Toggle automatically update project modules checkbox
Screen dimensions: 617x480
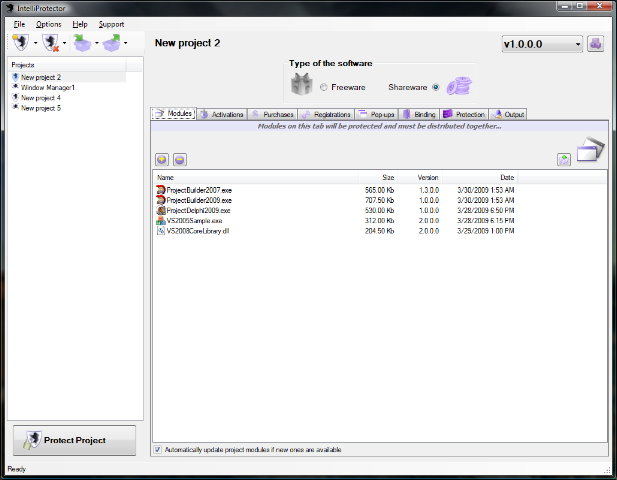tap(158, 450)
